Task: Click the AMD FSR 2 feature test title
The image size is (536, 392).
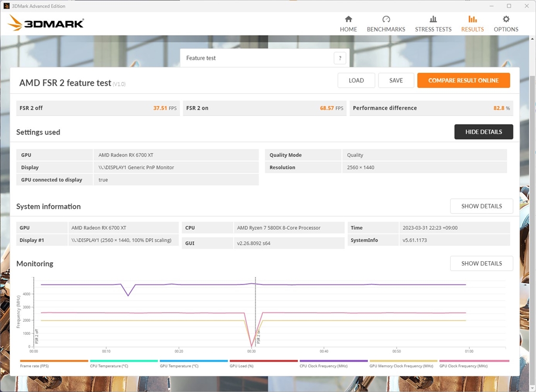Action: coord(65,83)
